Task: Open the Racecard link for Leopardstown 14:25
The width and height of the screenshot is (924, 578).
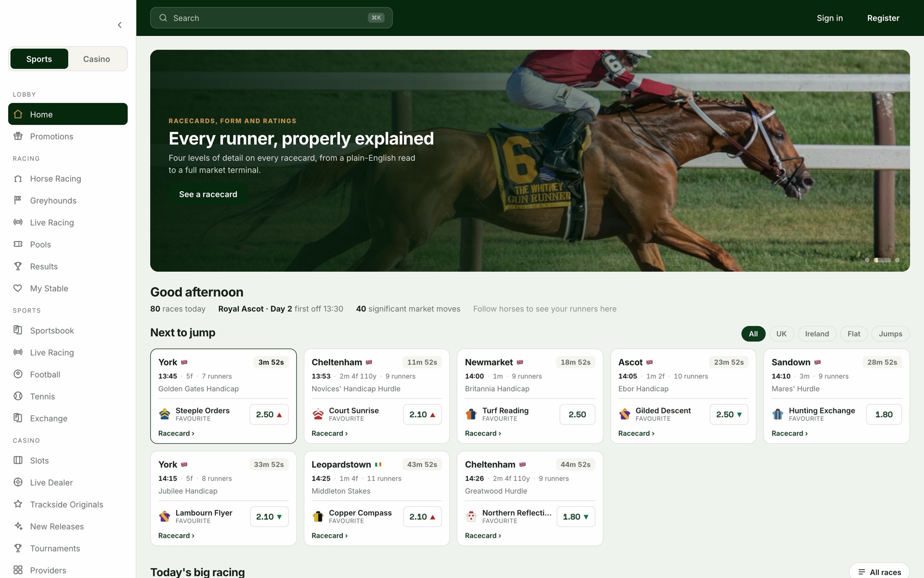Action: click(x=330, y=536)
